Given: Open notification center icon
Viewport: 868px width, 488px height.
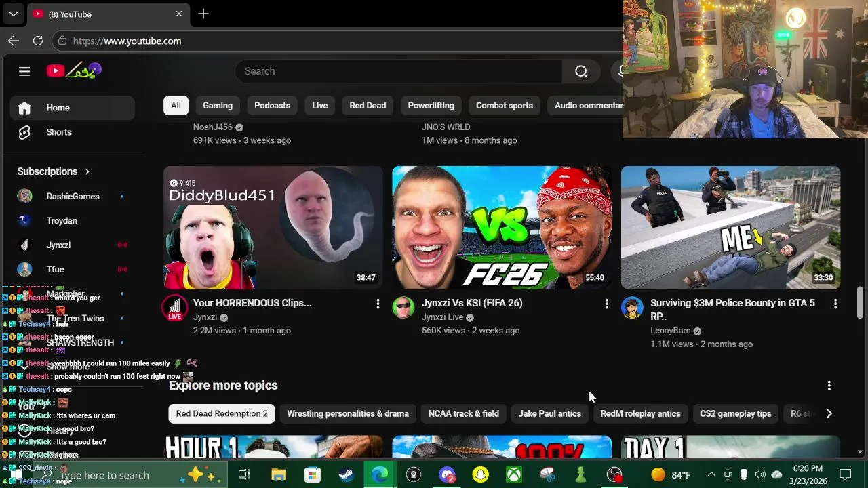Looking at the screenshot, I should click(x=846, y=475).
